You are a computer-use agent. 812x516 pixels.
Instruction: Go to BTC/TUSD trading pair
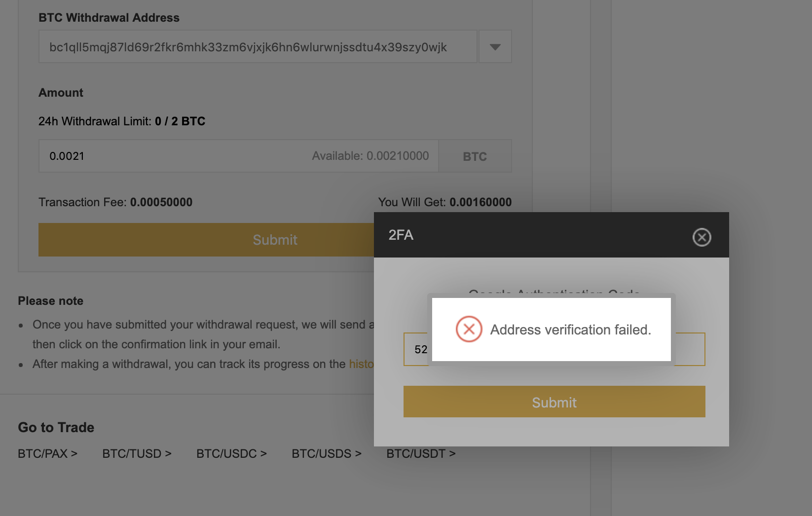[x=137, y=453]
